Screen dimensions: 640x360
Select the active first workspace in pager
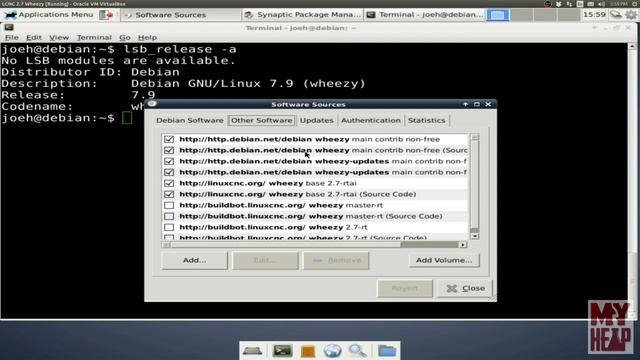497,15
